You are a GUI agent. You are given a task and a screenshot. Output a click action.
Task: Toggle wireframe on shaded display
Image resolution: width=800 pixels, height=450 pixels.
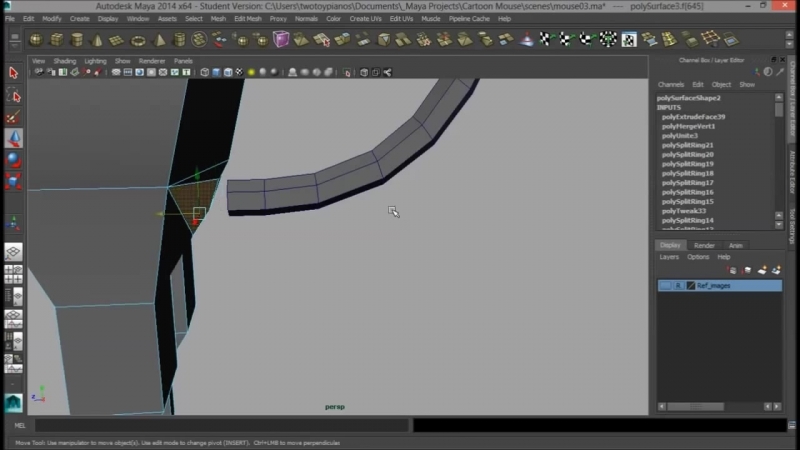coord(228,72)
